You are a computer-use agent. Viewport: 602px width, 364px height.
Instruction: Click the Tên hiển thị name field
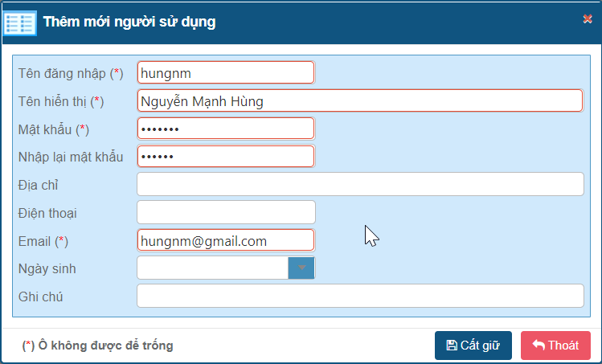coord(359,100)
